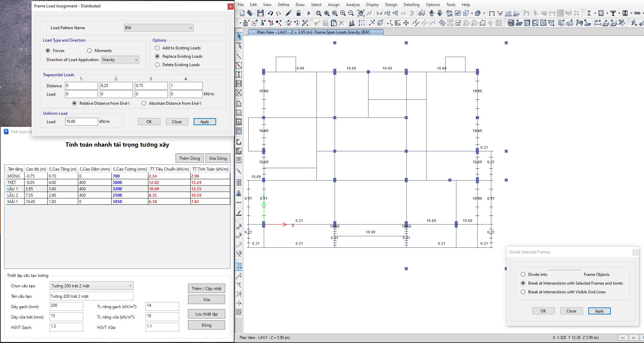Click the Pan hand tool icon

click(x=361, y=13)
